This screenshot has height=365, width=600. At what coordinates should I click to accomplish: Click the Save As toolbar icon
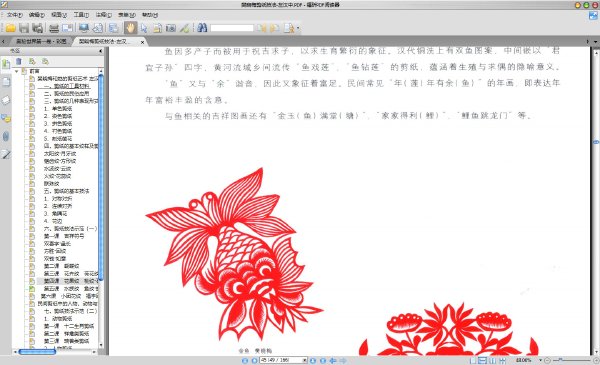pyautogui.click(x=38, y=28)
